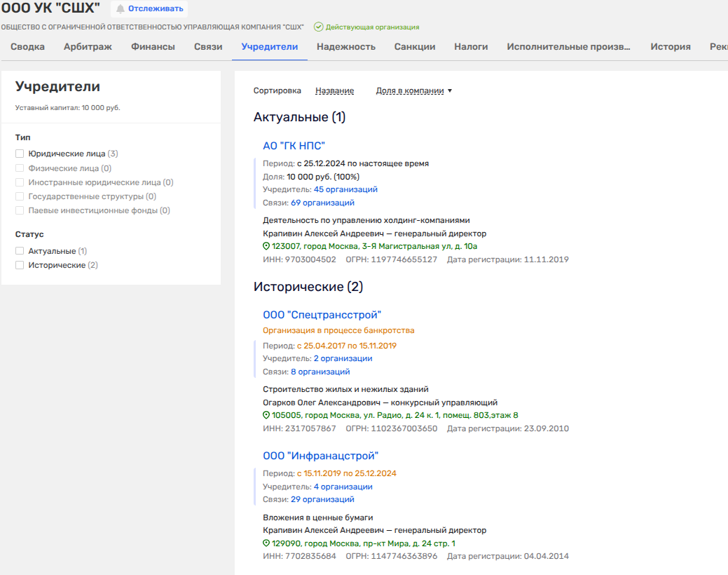Open the Доля в компании sort dropdown
This screenshot has width=728, height=575.
[x=413, y=91]
